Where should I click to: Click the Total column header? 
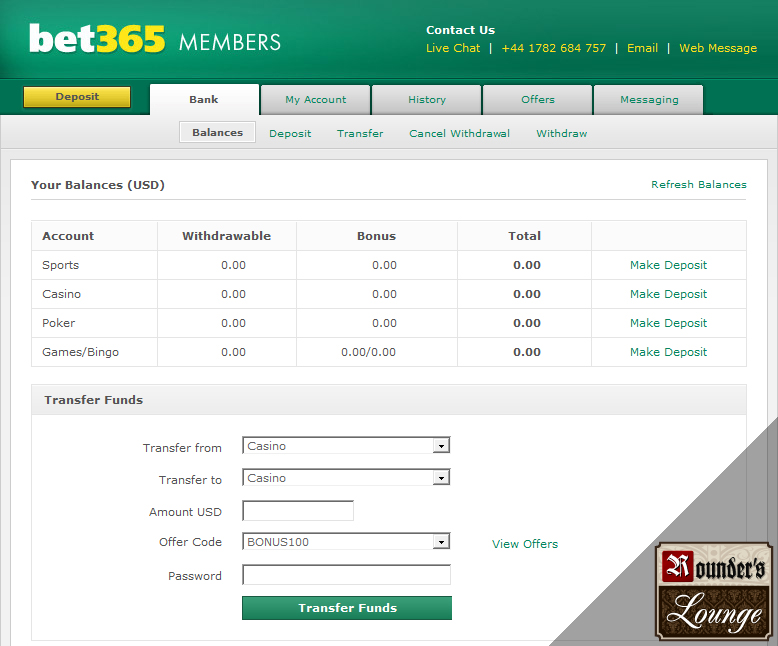tap(524, 236)
